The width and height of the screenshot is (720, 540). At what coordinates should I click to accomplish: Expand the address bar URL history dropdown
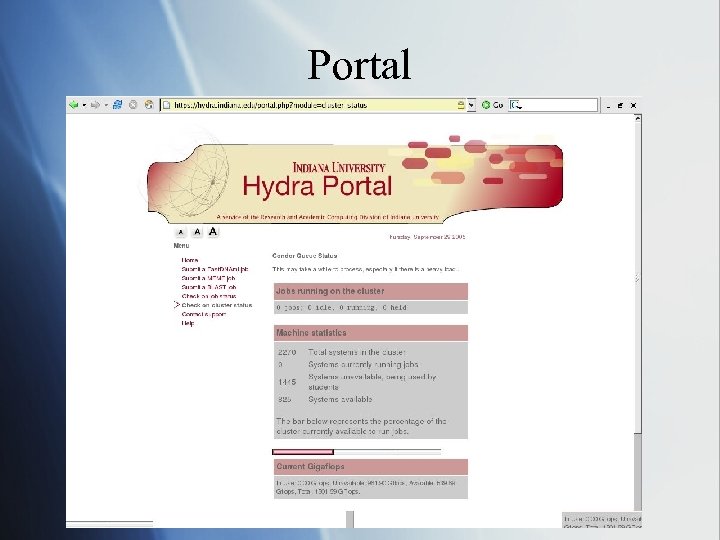click(x=471, y=105)
